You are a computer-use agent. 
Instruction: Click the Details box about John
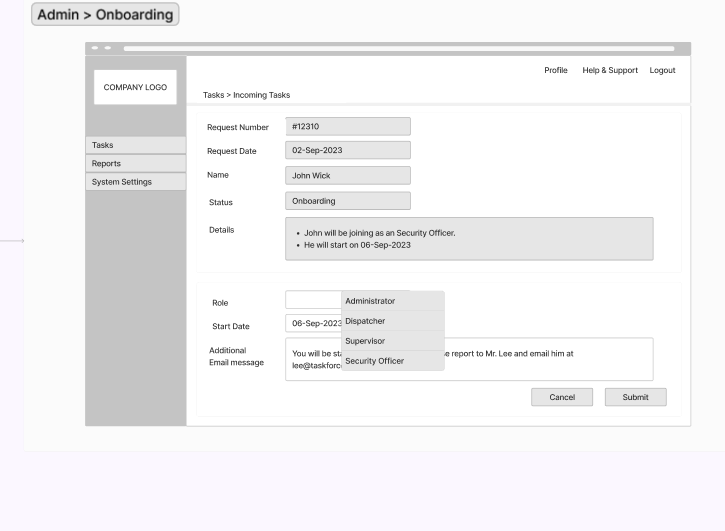(x=469, y=239)
